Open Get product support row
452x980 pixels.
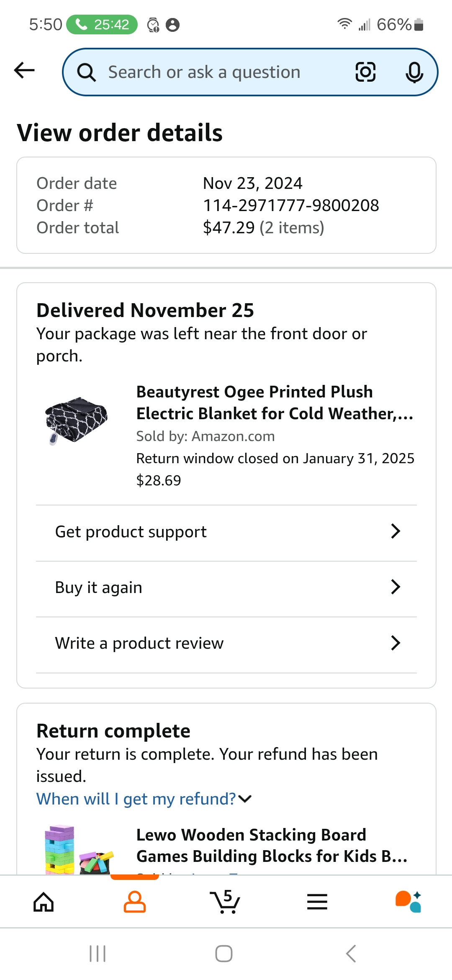pos(226,532)
